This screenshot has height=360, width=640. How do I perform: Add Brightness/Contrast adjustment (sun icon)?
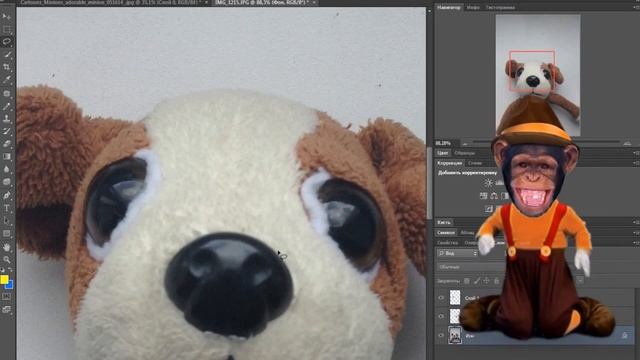tap(489, 183)
